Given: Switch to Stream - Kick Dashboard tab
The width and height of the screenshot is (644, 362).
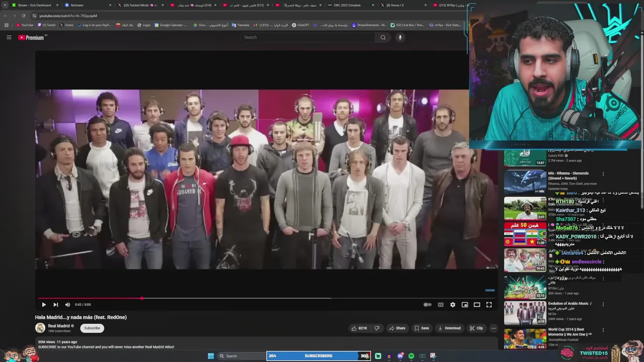Looking at the screenshot, I should [34, 5].
